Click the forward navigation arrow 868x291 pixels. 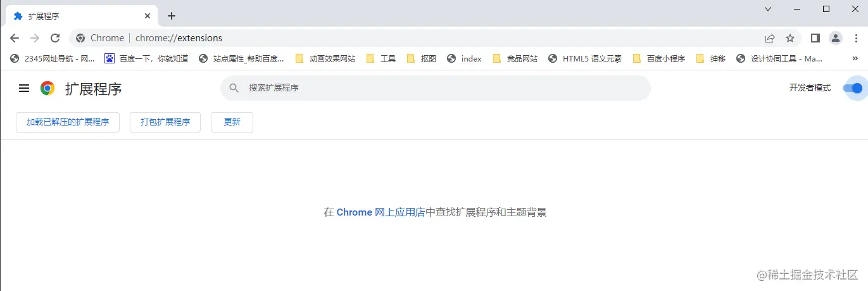tap(35, 38)
